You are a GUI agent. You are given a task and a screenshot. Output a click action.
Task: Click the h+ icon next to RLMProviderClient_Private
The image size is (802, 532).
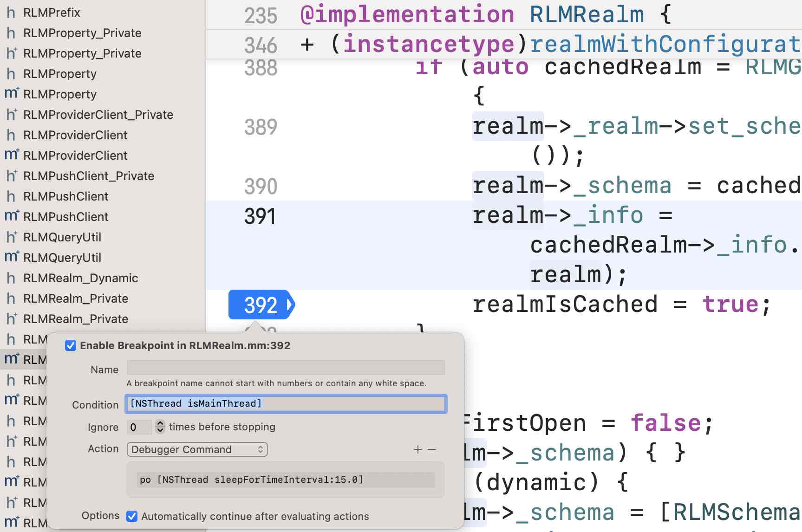pyautogui.click(x=11, y=114)
